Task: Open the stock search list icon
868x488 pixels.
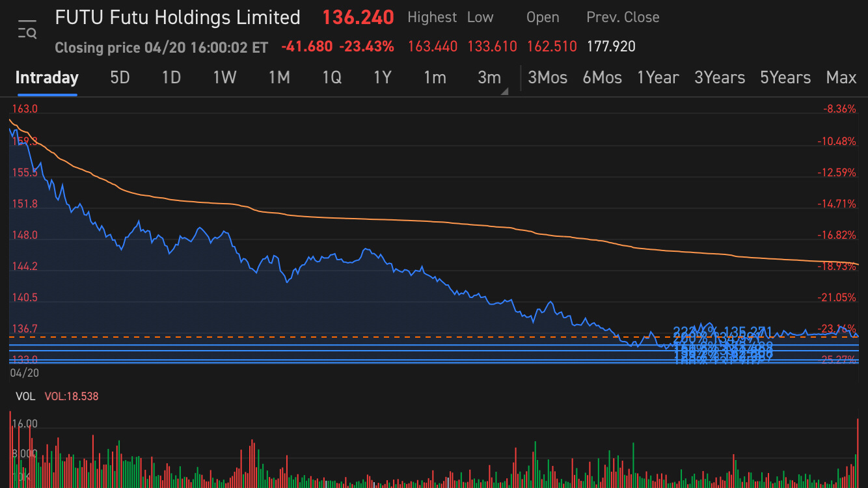Action: pyautogui.click(x=27, y=30)
